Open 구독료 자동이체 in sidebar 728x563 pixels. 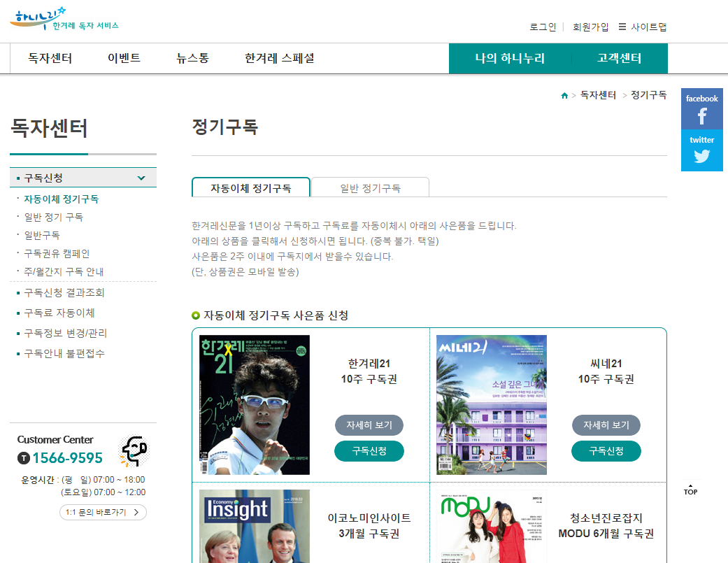[59, 313]
